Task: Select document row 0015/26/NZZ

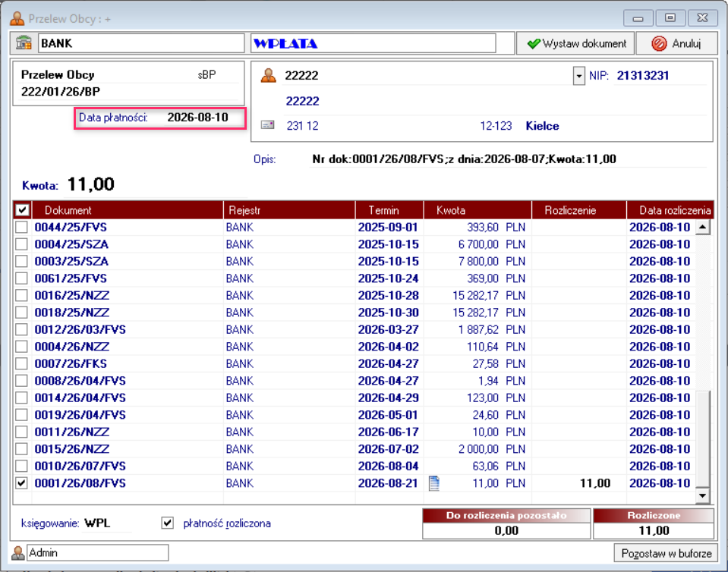Action: [353, 449]
